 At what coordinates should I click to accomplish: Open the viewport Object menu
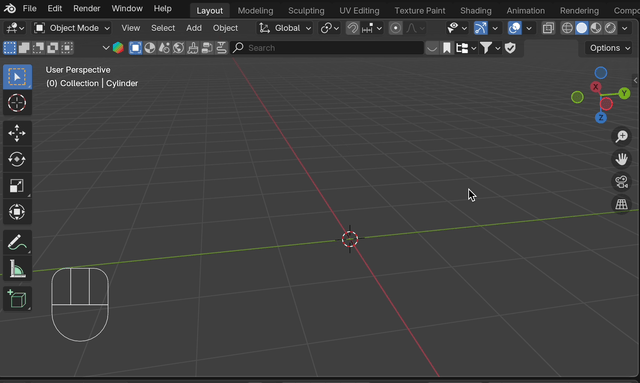click(x=225, y=28)
